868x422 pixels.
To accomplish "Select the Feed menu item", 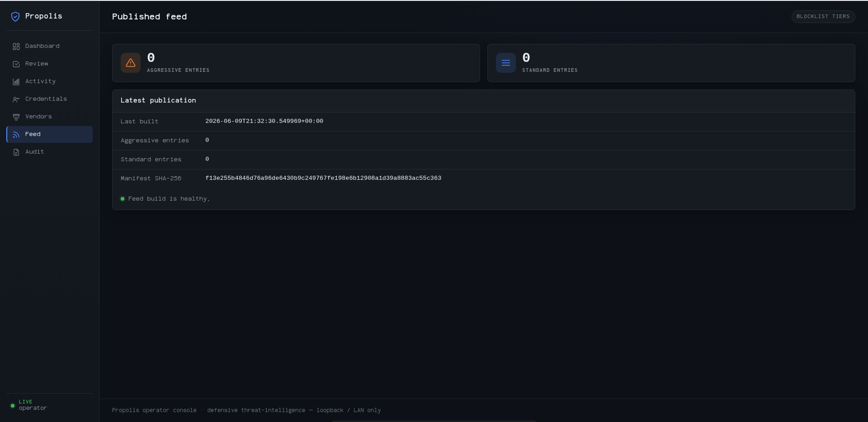I will pos(49,134).
